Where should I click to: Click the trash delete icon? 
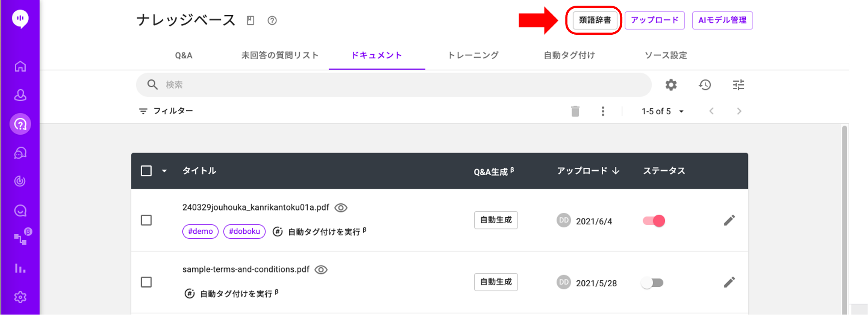(575, 111)
